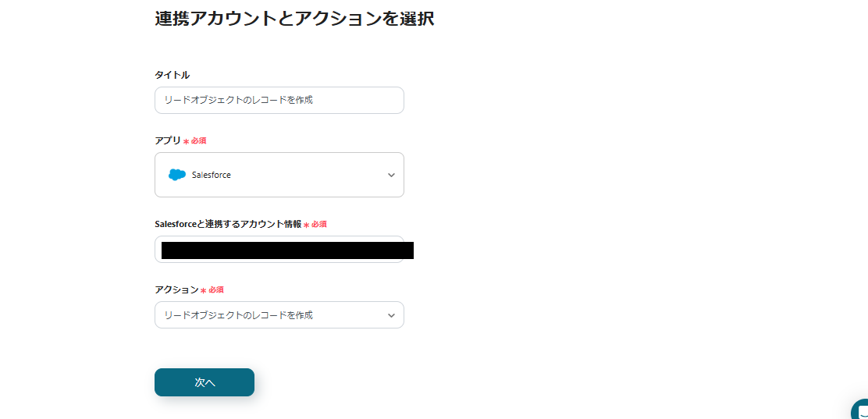Click the 必須 marker beside アカウント情報
This screenshot has height=419, width=868.
point(318,224)
